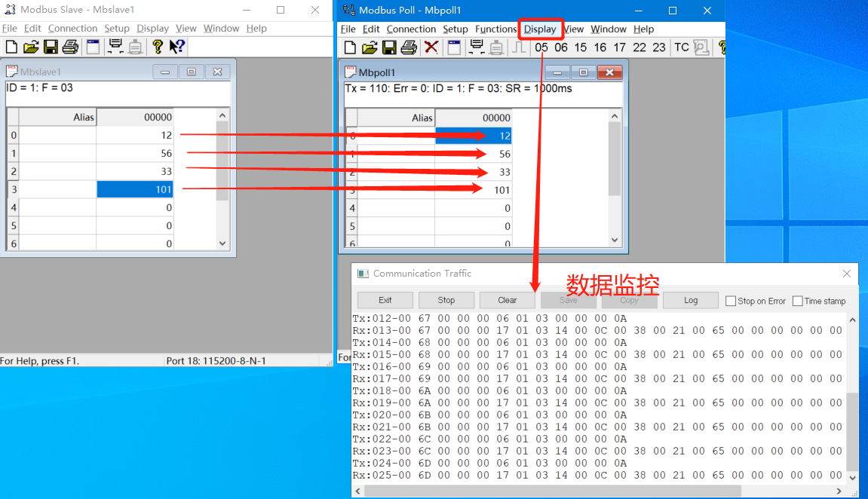Select the 0 value in Mbslave1 row 4
Image resolution: width=868 pixels, height=499 pixels.
[134, 207]
